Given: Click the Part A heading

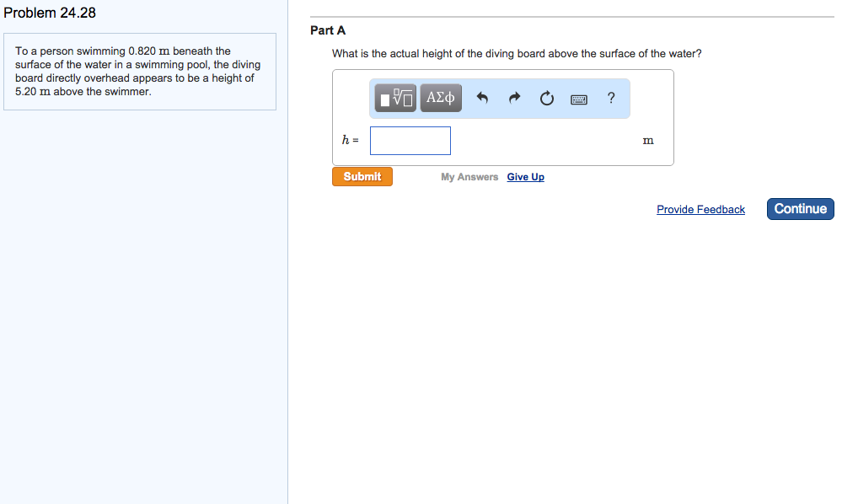Looking at the screenshot, I should (328, 30).
